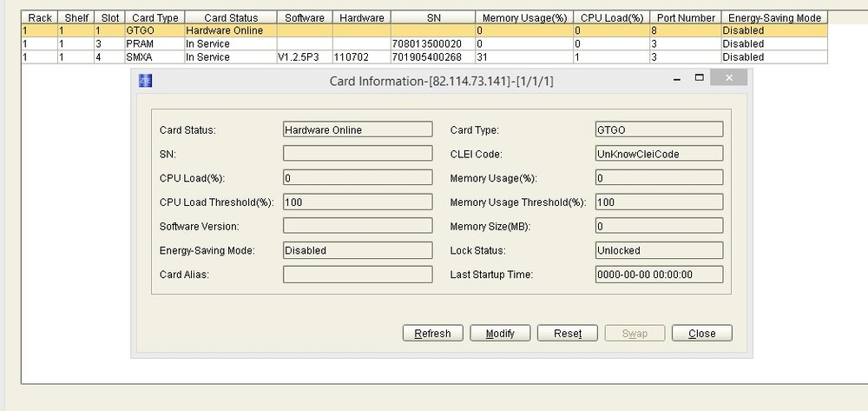Click the Card Status column header
The image size is (868, 411).
(230, 17)
